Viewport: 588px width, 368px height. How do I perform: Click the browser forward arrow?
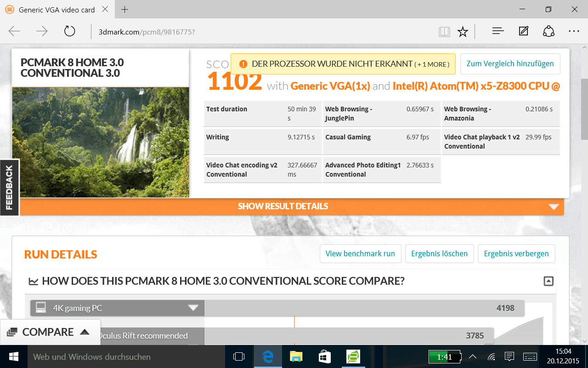click(x=42, y=31)
